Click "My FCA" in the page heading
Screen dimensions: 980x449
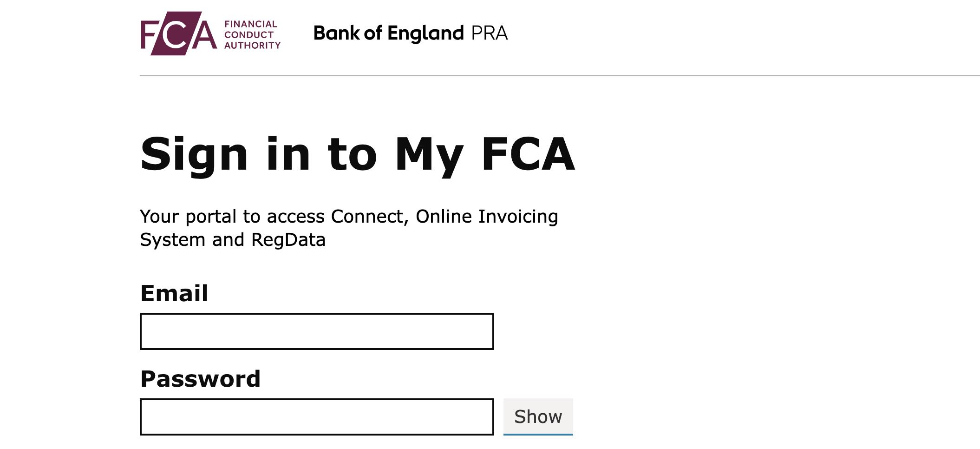coord(484,154)
